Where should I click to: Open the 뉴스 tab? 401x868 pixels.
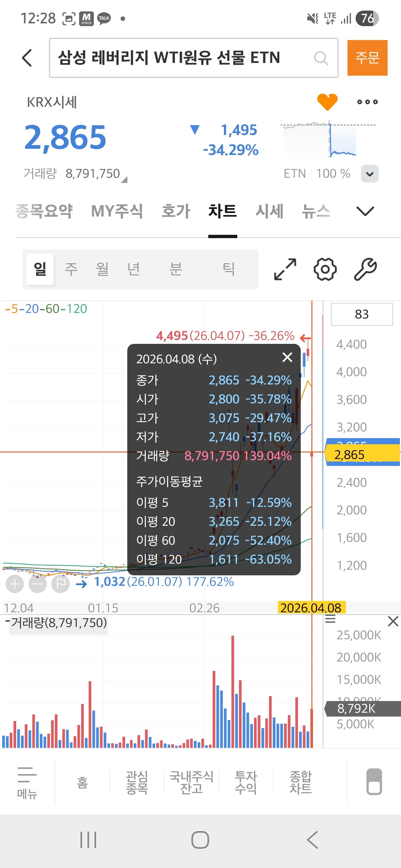click(316, 211)
